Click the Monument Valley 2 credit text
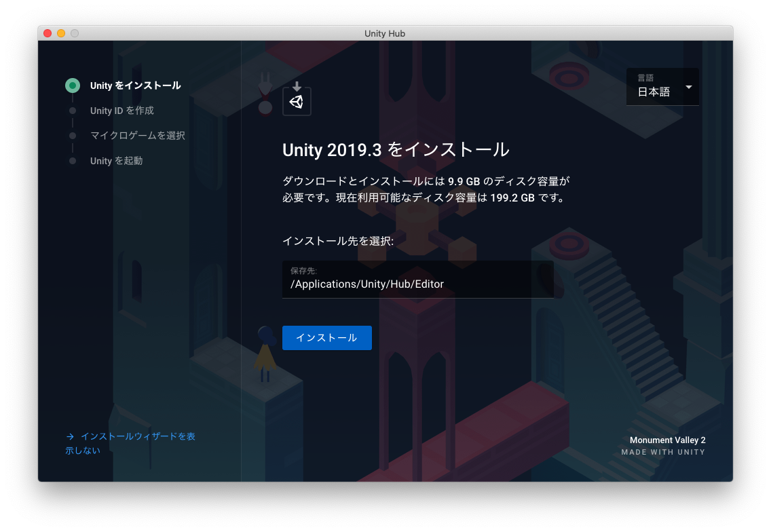 click(x=667, y=440)
